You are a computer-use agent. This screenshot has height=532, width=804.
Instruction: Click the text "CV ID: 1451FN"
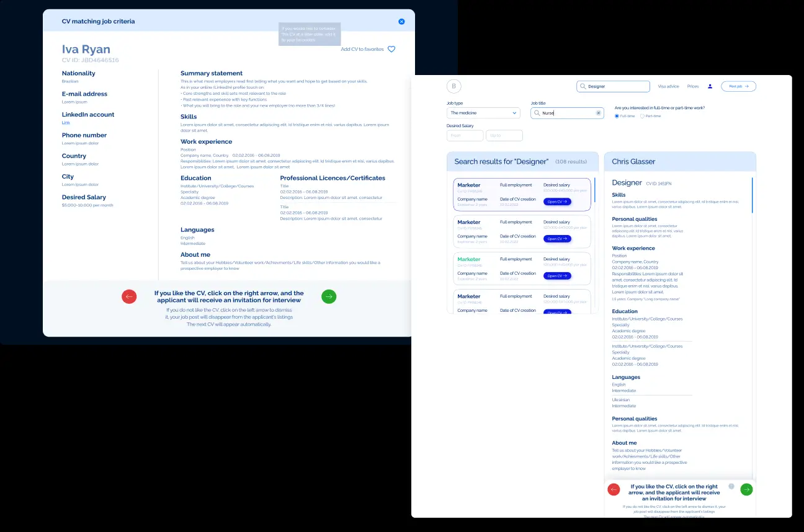coord(659,184)
